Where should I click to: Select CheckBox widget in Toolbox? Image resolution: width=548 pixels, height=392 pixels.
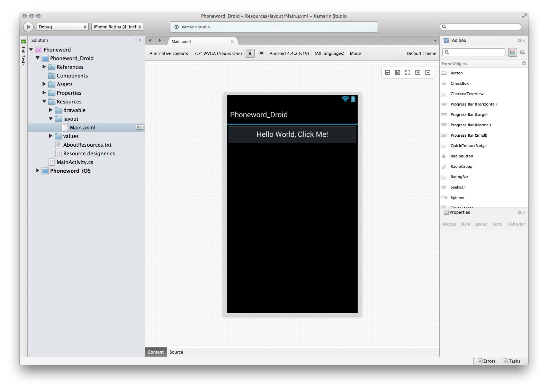pos(459,83)
